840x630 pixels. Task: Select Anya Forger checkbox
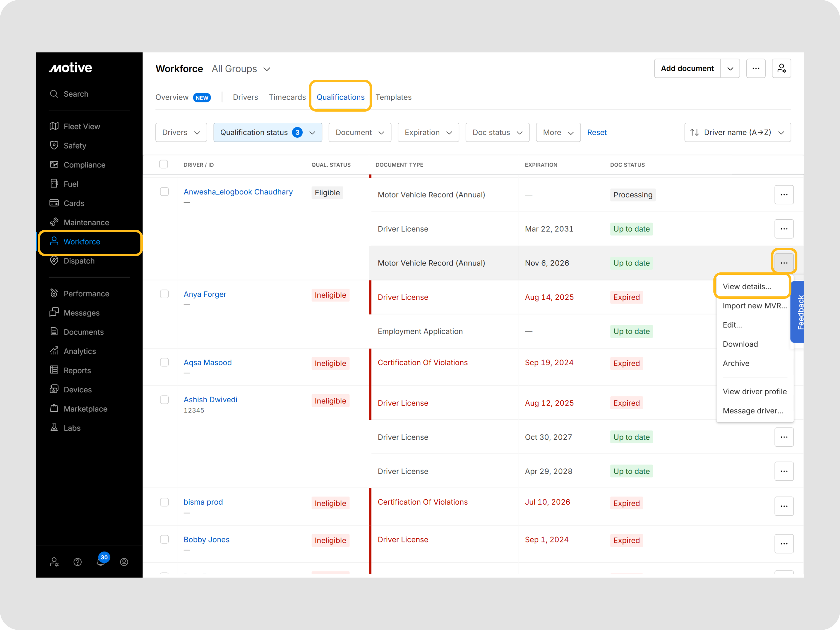pyautogui.click(x=164, y=294)
